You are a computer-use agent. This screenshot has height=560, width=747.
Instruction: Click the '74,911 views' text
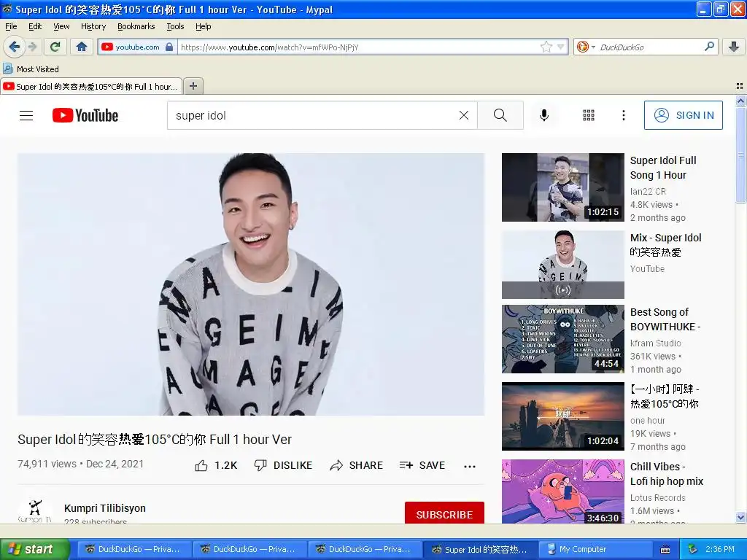(x=47, y=464)
